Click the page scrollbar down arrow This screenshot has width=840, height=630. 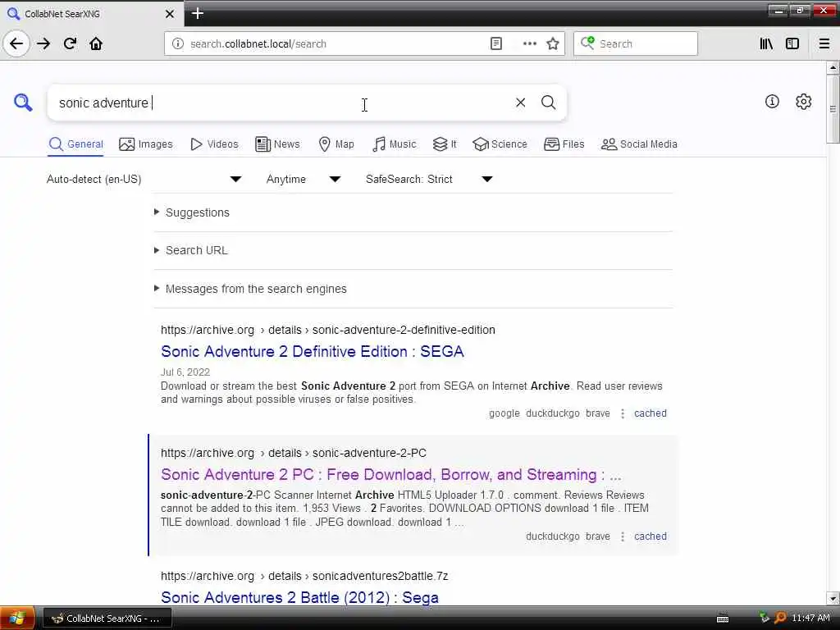pyautogui.click(x=833, y=598)
